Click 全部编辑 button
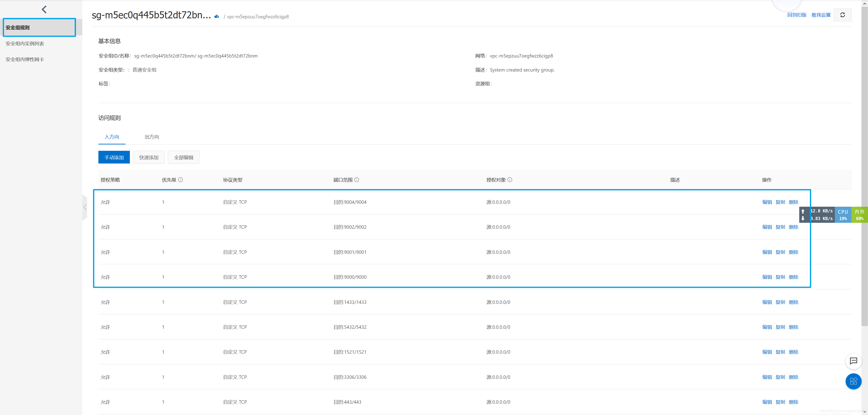This screenshot has width=868, height=415. point(183,157)
